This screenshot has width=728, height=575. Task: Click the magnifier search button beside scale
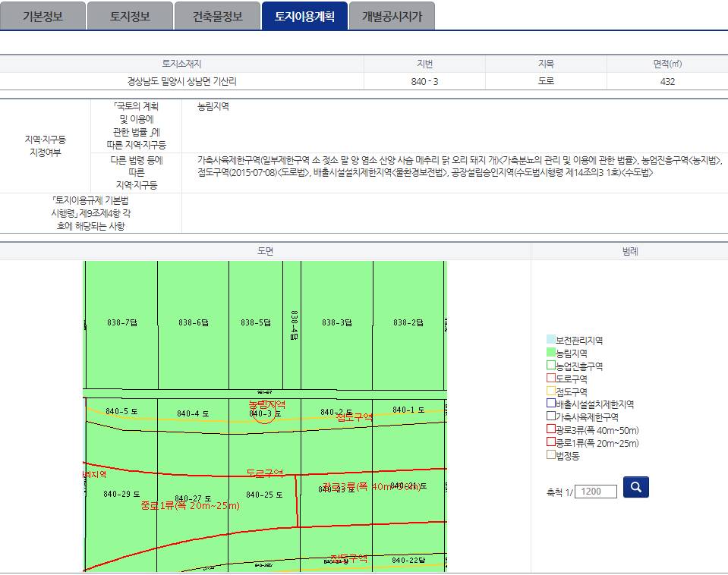click(635, 487)
